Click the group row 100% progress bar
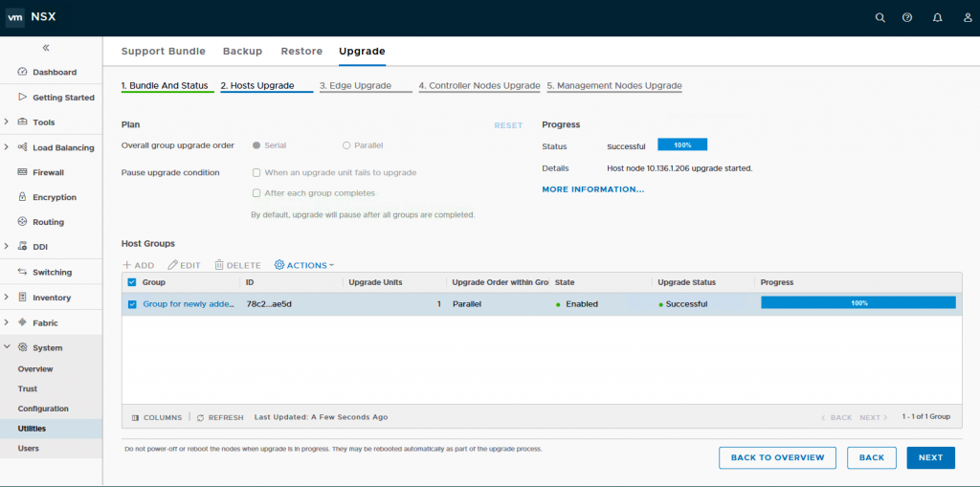The image size is (980, 487). pyautogui.click(x=858, y=302)
